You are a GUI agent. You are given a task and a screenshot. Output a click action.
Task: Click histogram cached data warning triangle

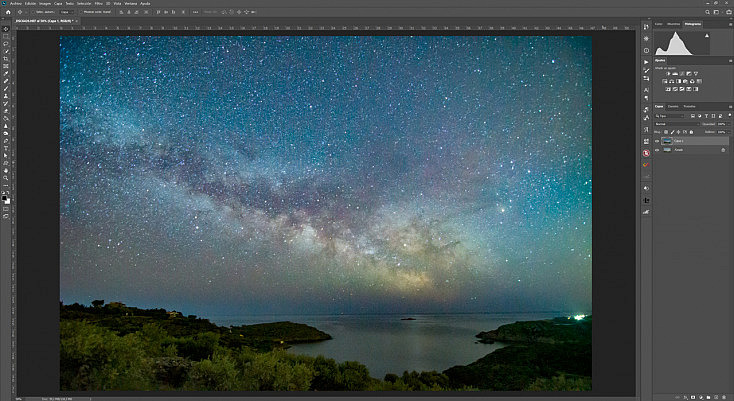707,36
